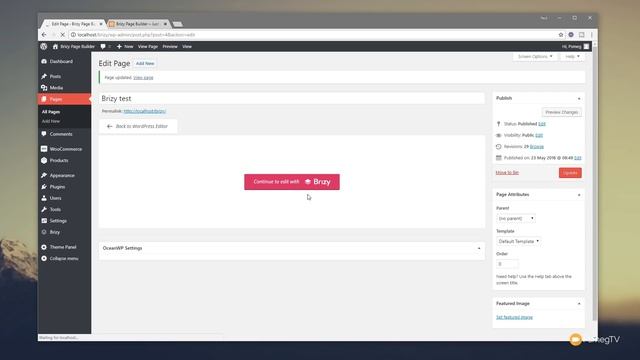Image resolution: width=640 pixels, height=360 pixels.
Task: Bookmark this page with the star icon
Action: (x=561, y=35)
